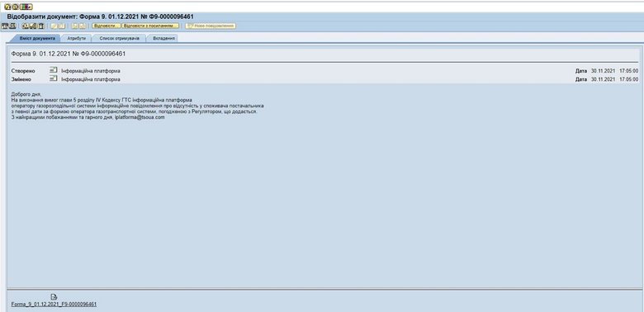Image resolution: width=644 pixels, height=312 pixels.
Task: Click line beginning з певної дати за формою
Action: (x=135, y=111)
